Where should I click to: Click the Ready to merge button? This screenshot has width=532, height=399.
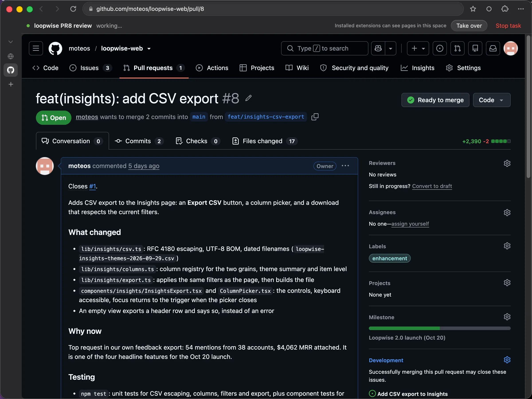[x=435, y=100]
